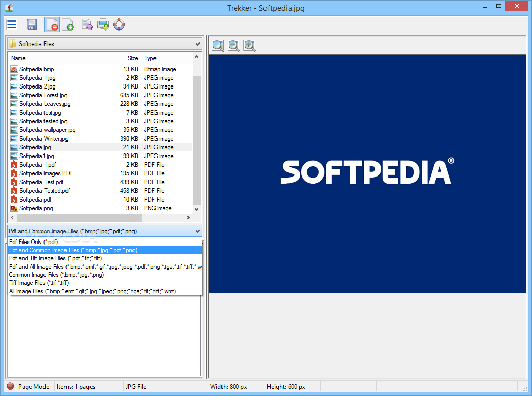The height and width of the screenshot is (396, 532).
Task: Click the Save floppy disk icon
Action: coord(32,25)
